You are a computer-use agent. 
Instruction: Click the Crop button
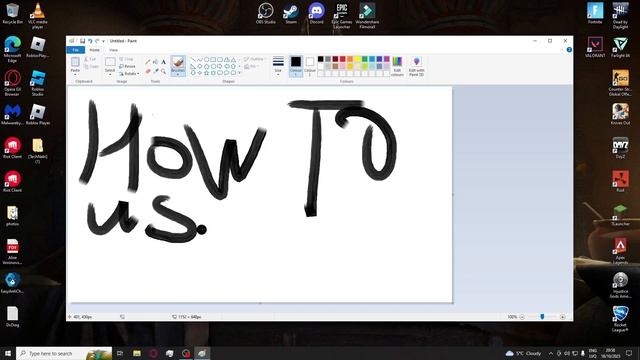pyautogui.click(x=126, y=59)
